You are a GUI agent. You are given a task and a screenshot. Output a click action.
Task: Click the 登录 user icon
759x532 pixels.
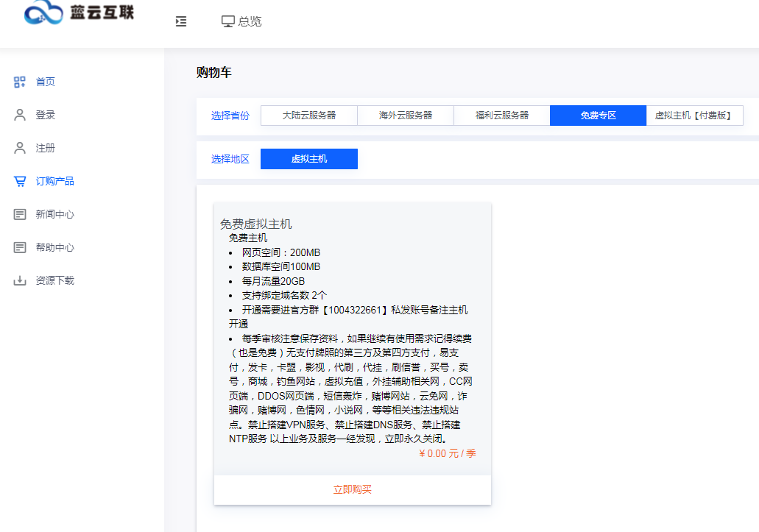click(x=20, y=115)
